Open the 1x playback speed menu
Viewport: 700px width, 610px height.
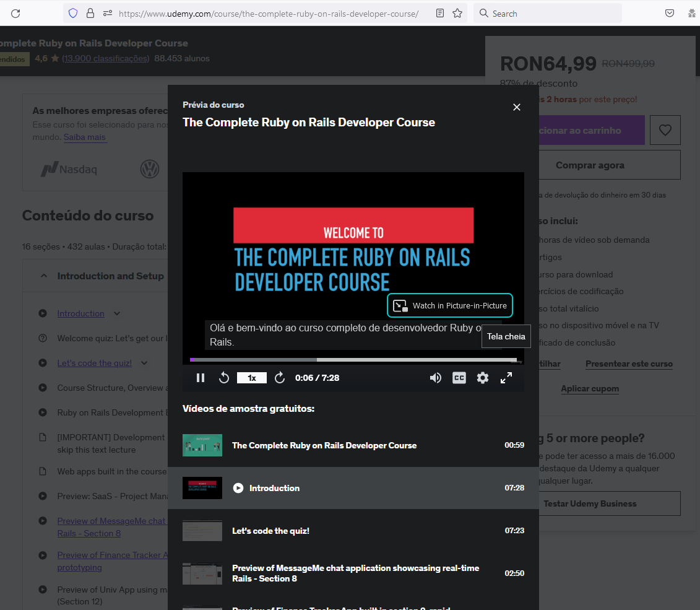pyautogui.click(x=252, y=377)
